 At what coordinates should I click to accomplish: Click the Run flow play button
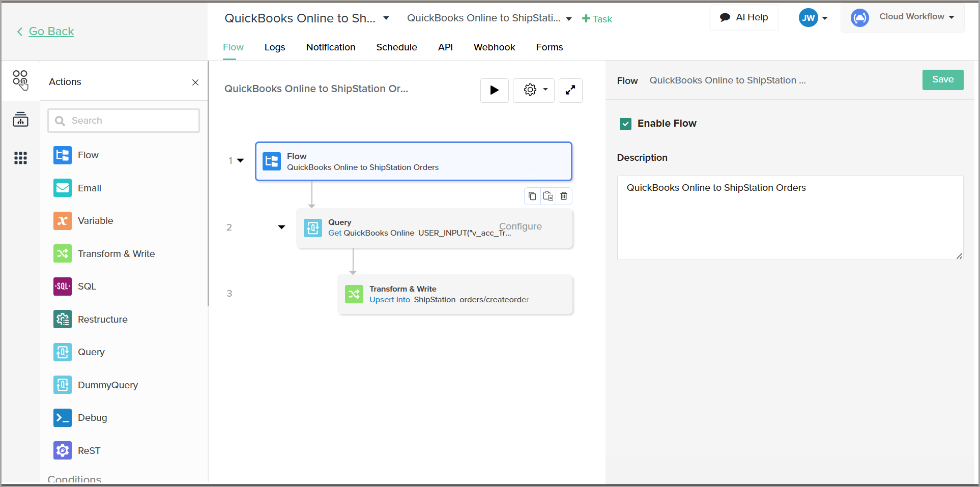click(x=494, y=91)
